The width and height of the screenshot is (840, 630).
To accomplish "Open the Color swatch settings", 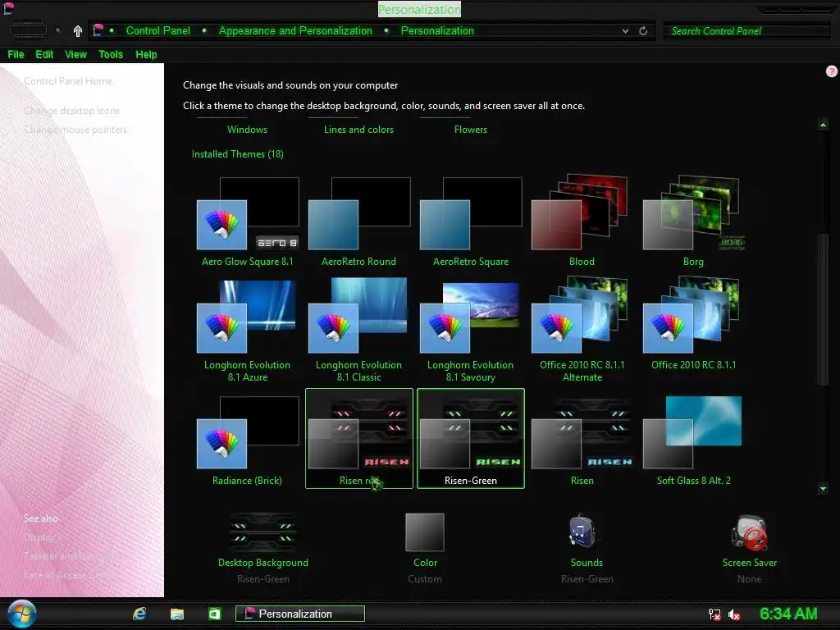I will (425, 532).
